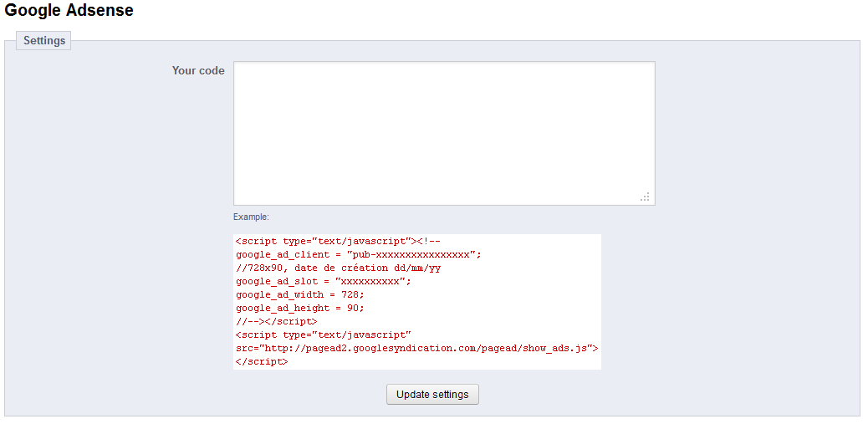Screen dimensions: 868x424
Task: Click the 'Your code' field label
Action: (x=198, y=71)
